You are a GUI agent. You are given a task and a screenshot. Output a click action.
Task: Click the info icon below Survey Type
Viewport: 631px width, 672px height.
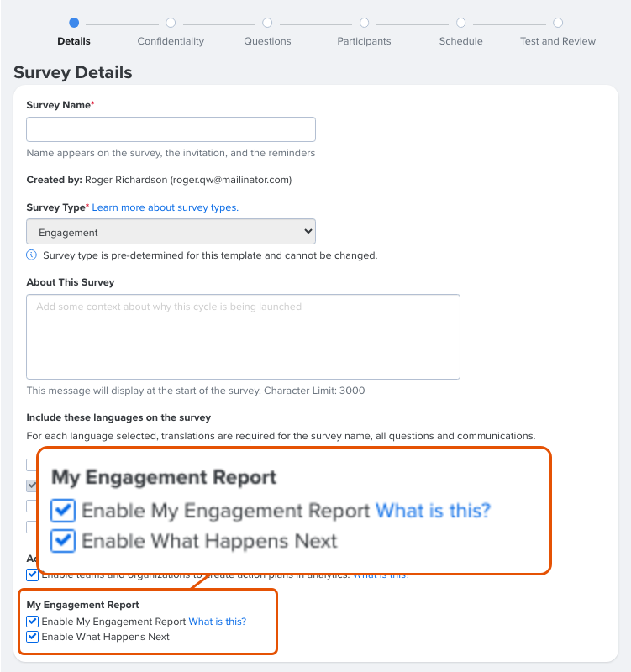pos(31,255)
